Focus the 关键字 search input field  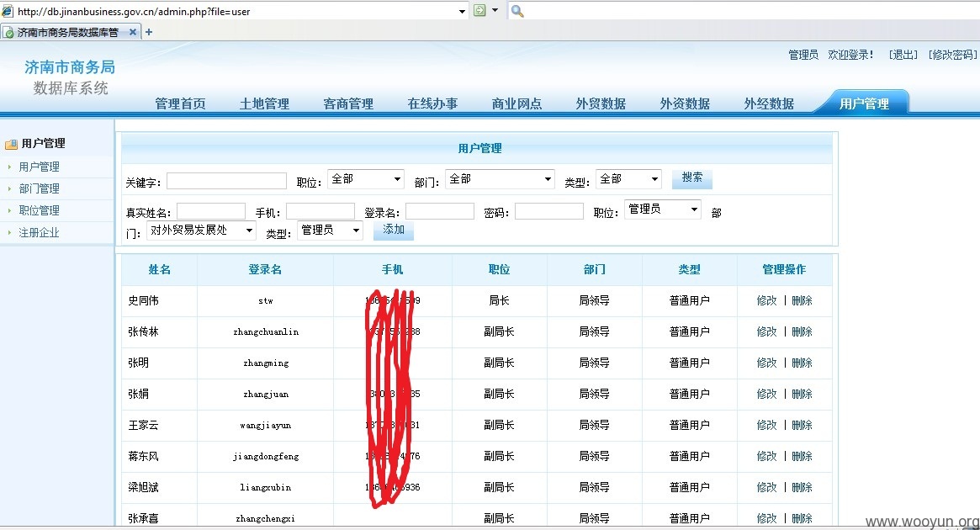click(x=226, y=181)
